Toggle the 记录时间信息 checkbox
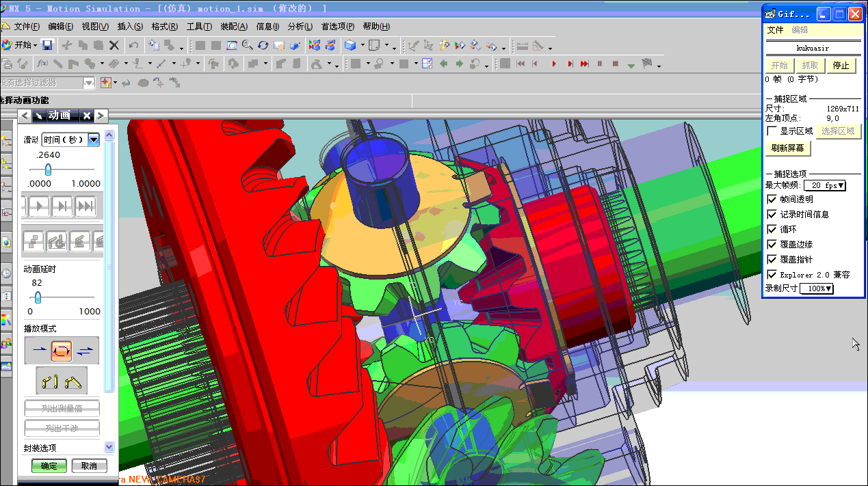868x486 pixels. coord(772,215)
